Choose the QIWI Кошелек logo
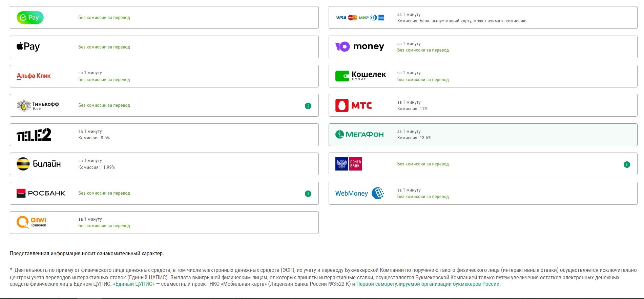This screenshot has height=299, width=644. tap(32, 222)
